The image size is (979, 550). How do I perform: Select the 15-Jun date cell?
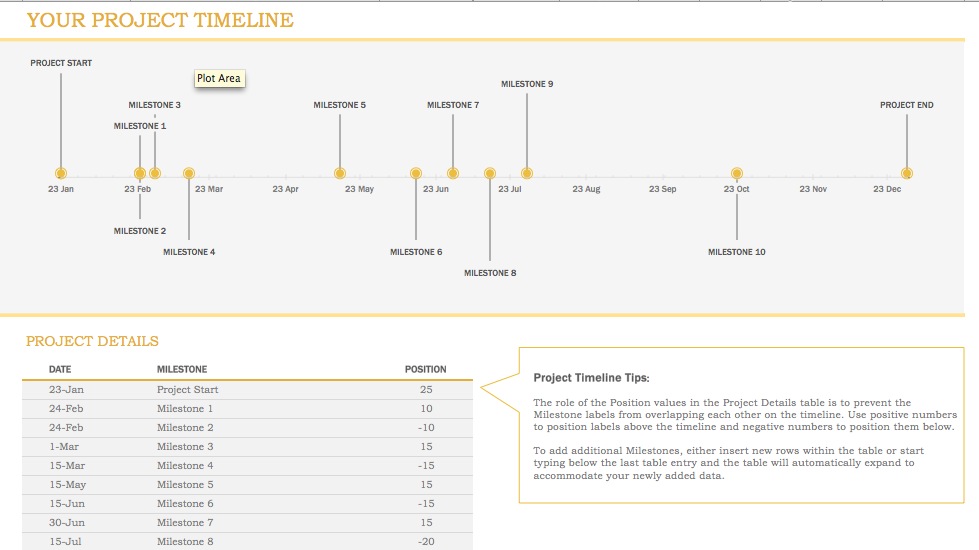point(67,504)
